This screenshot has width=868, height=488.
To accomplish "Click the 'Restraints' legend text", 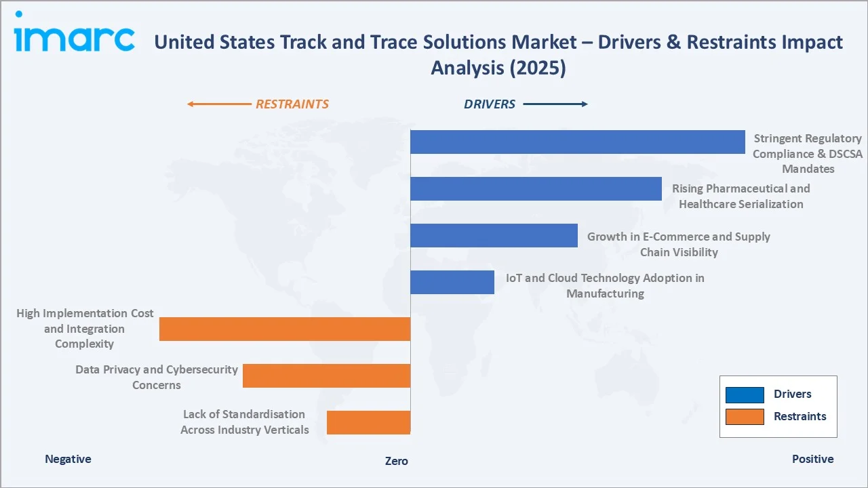I will [x=800, y=417].
